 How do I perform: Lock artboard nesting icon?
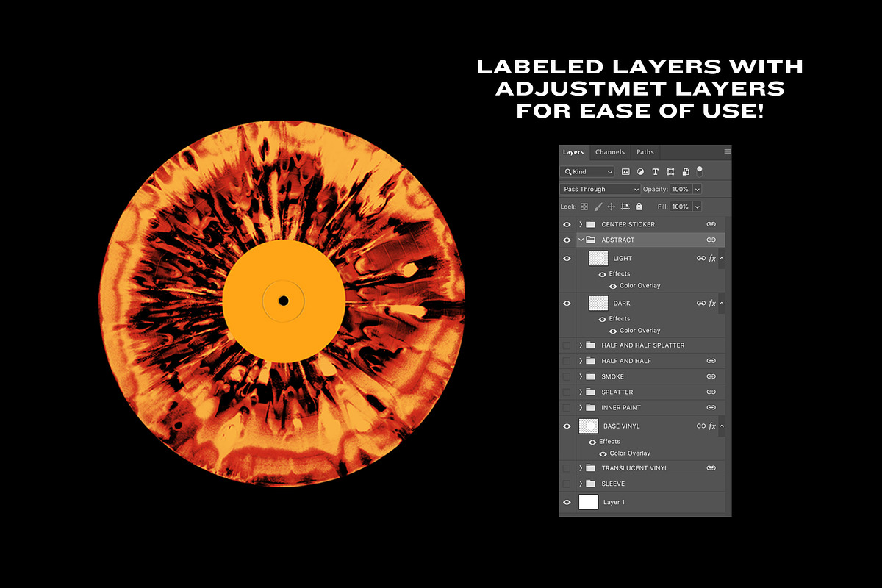tap(625, 207)
